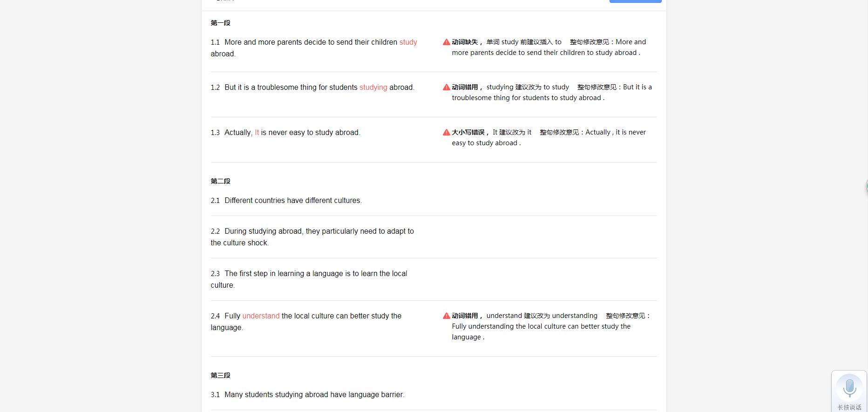The image size is (868, 412).
Task: Click the suggestion 'easy to study abroad' under 大小写错误
Action: [486, 143]
